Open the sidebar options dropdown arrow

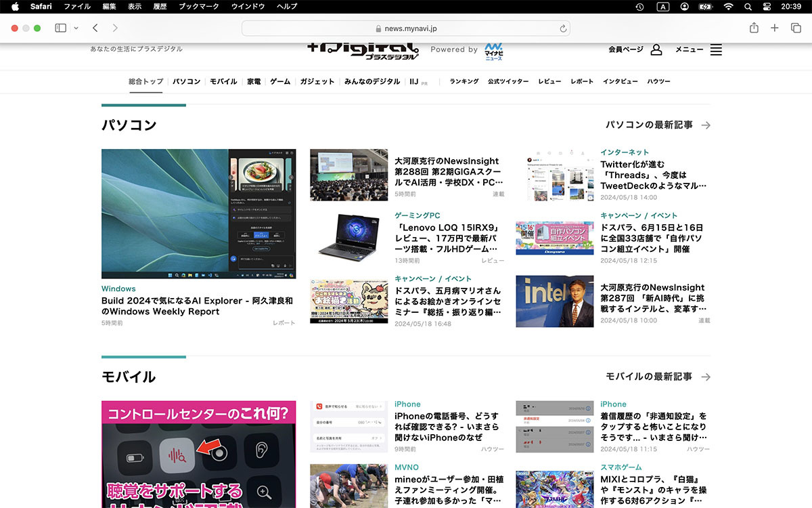pos(76,28)
